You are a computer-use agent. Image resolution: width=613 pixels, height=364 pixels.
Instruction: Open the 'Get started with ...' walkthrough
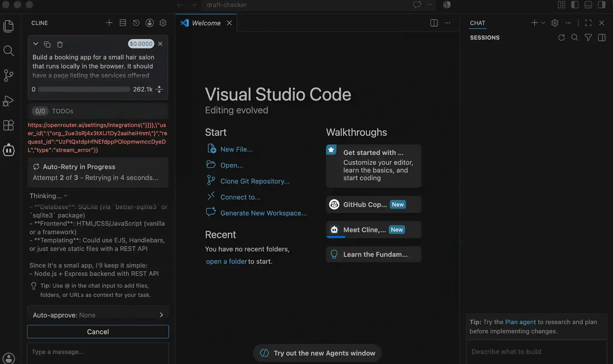coord(374,166)
